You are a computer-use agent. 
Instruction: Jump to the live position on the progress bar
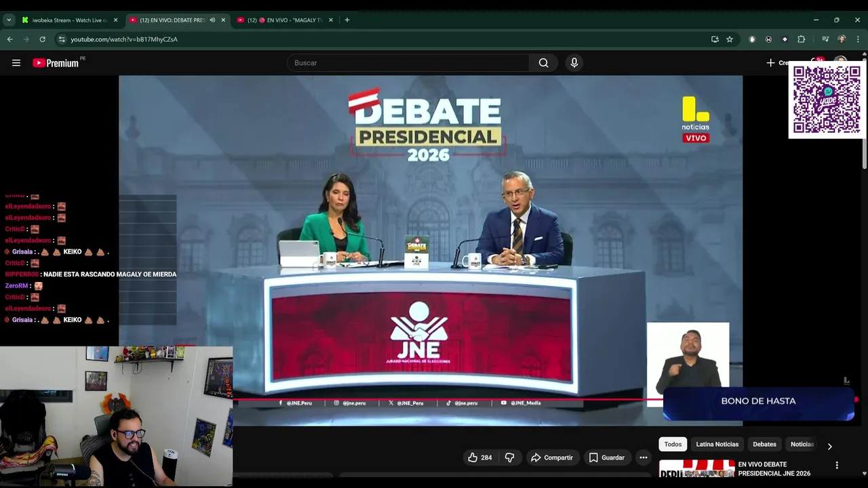856,399
